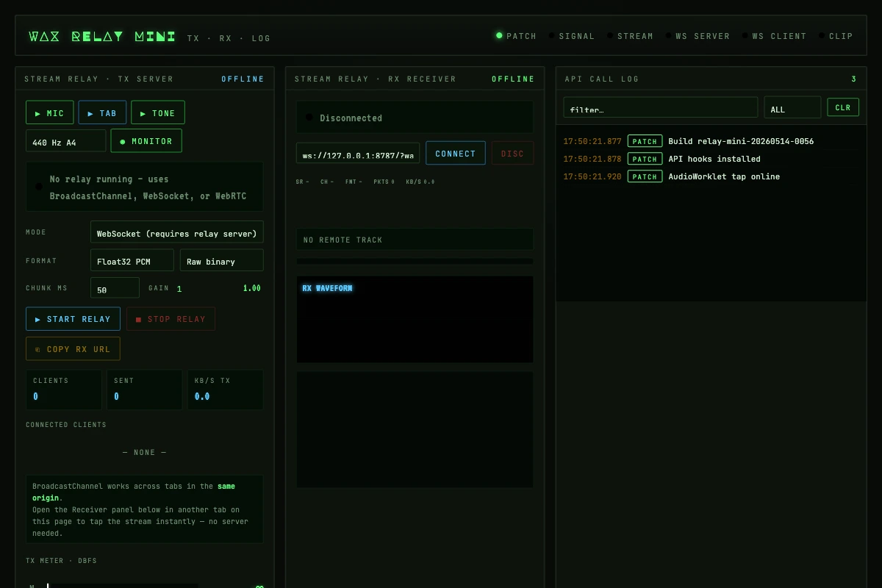
Task: Click PATCH tag on API hooks row
Action: click(645, 159)
